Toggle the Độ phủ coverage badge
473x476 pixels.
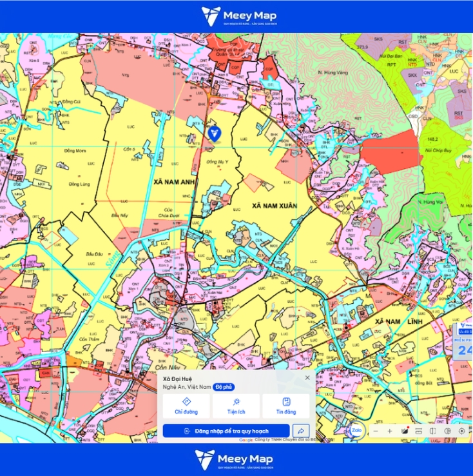click(x=224, y=387)
